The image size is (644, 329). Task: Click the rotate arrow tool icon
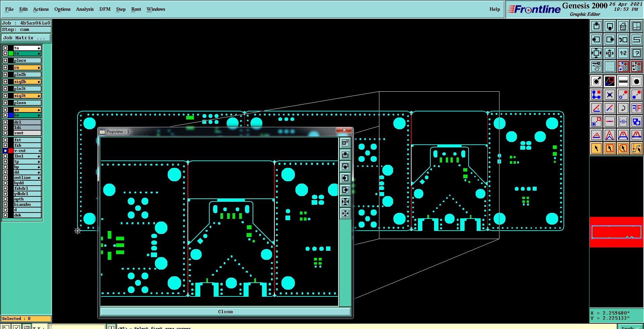pyautogui.click(x=623, y=108)
